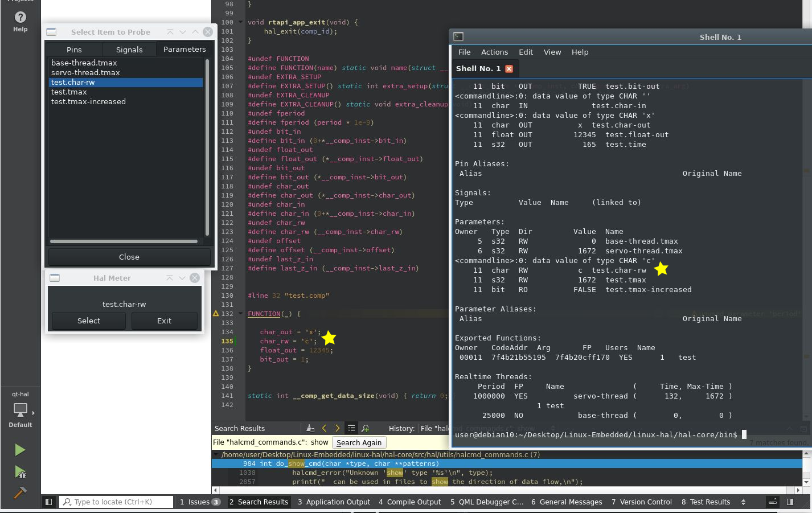Build the project using the hammer icon

pos(20,493)
